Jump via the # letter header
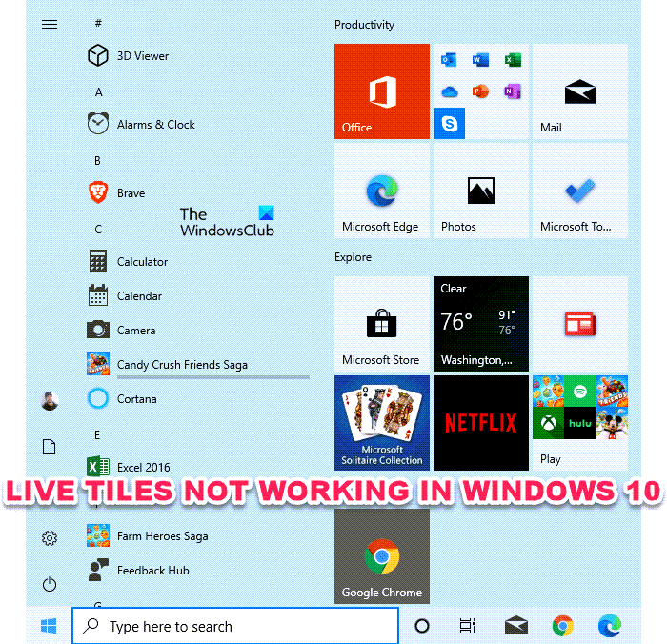This screenshot has width=667, height=644. (x=98, y=23)
